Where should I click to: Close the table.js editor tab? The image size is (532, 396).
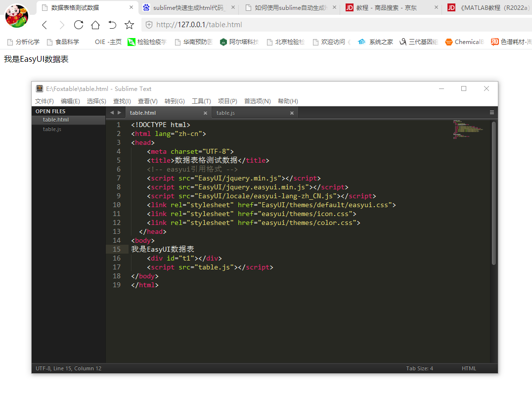[292, 113]
